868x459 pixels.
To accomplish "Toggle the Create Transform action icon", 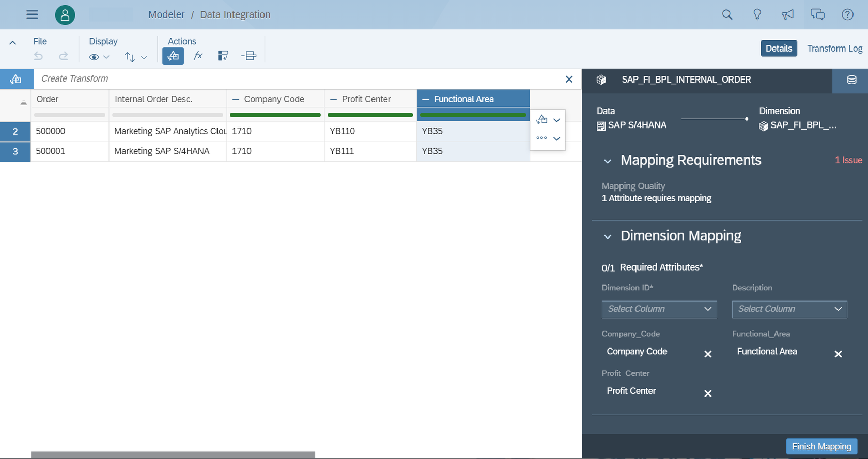I will point(173,56).
